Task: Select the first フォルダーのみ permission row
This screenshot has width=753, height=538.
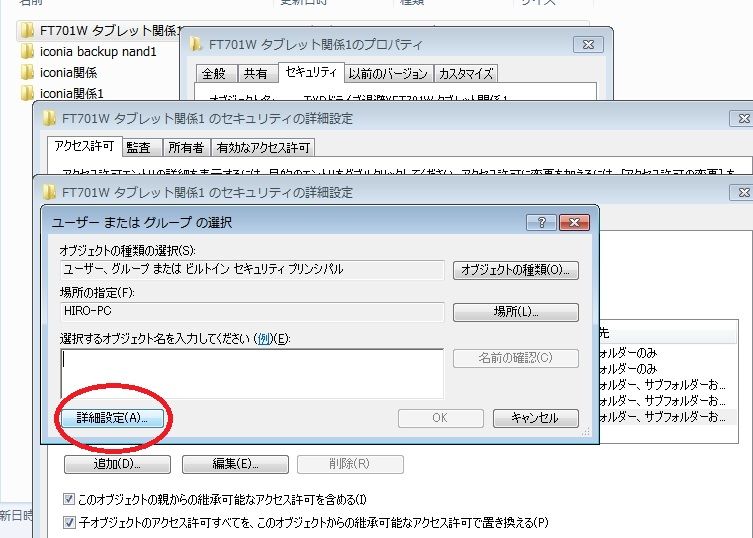Action: tap(668, 353)
